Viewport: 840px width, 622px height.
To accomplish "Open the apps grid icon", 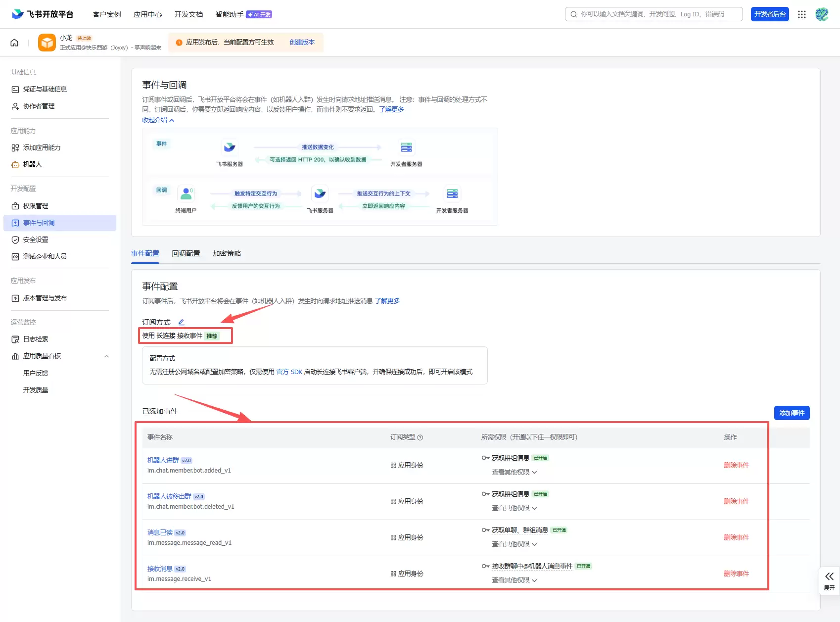I will click(x=802, y=14).
